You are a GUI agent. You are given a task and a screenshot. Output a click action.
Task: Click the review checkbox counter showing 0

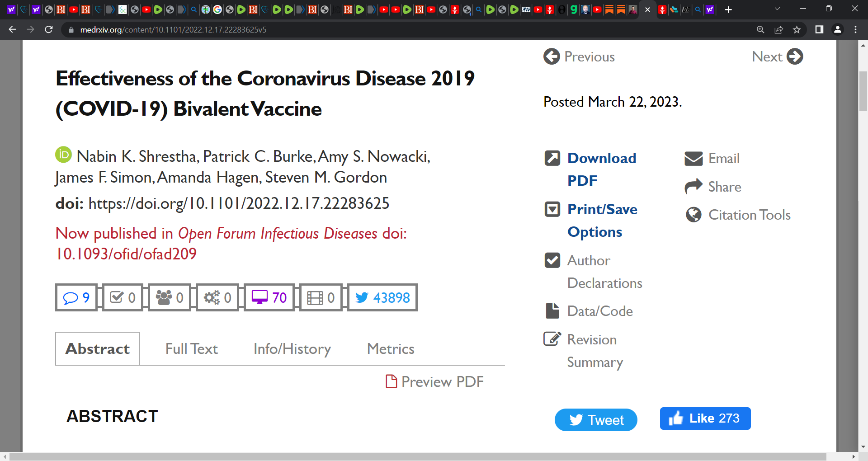123,297
